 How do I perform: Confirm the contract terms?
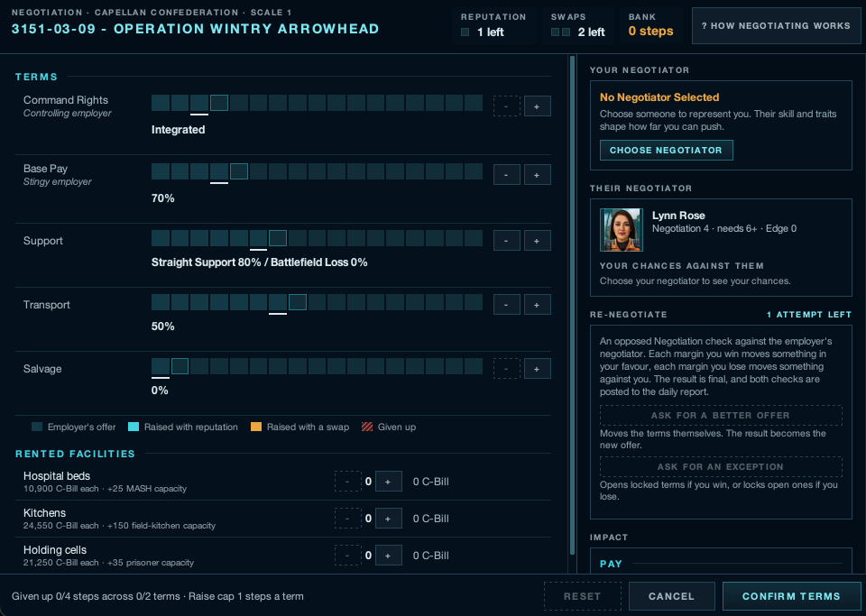pyautogui.click(x=791, y=596)
